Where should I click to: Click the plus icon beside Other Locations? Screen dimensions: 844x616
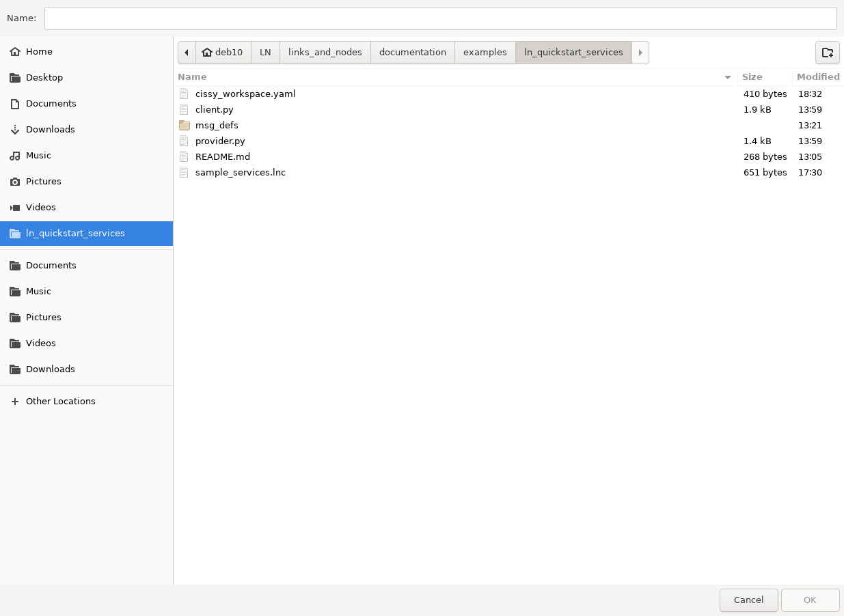pos(15,402)
